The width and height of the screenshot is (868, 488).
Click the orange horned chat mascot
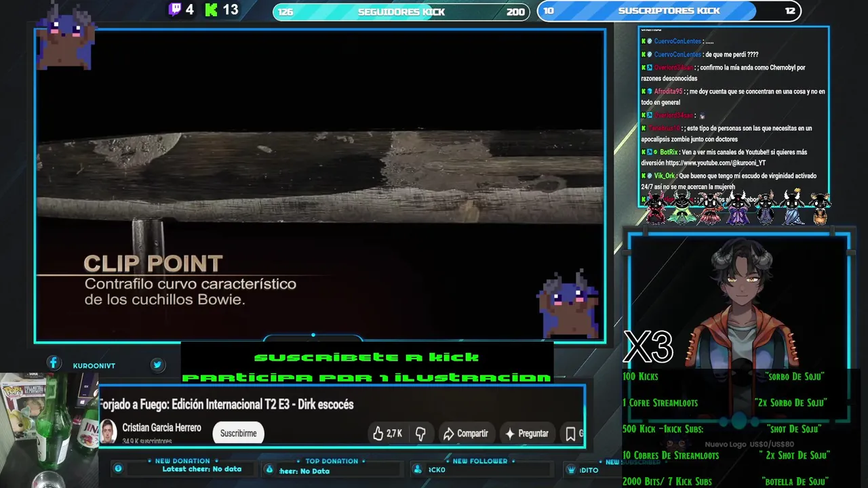tap(820, 207)
